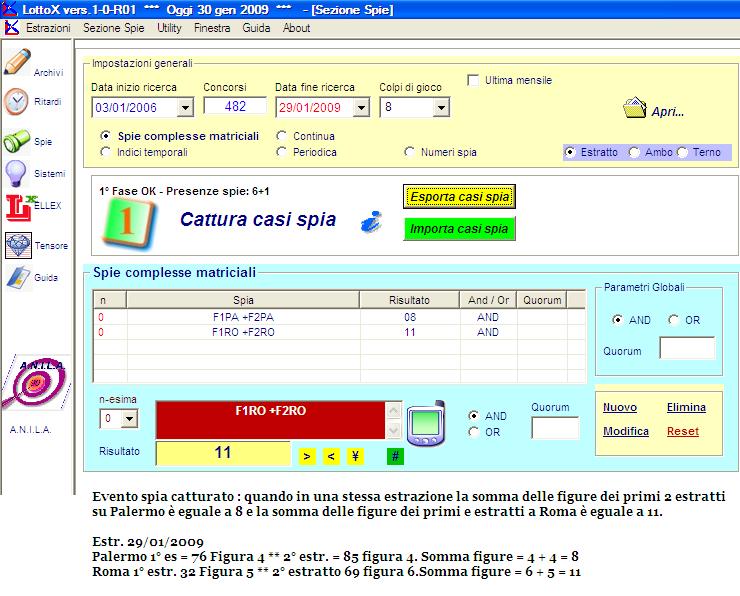Click the Risultato column header
This screenshot has width=740, height=596.
click(410, 300)
